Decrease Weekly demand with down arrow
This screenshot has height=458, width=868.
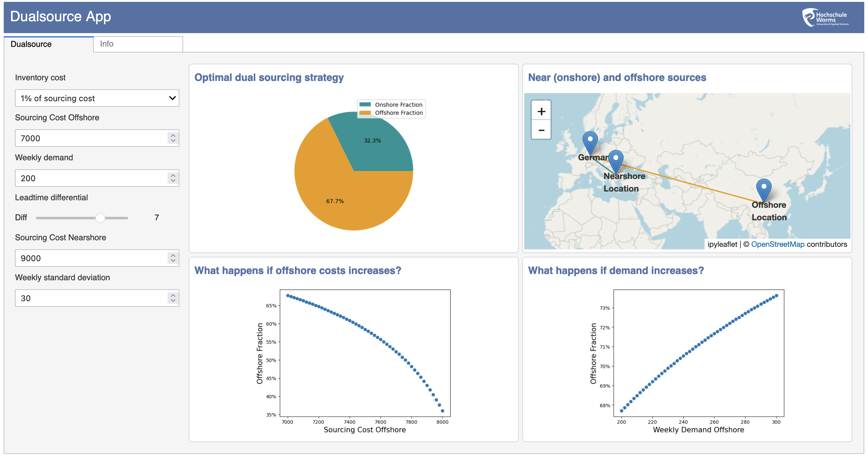pyautogui.click(x=173, y=181)
